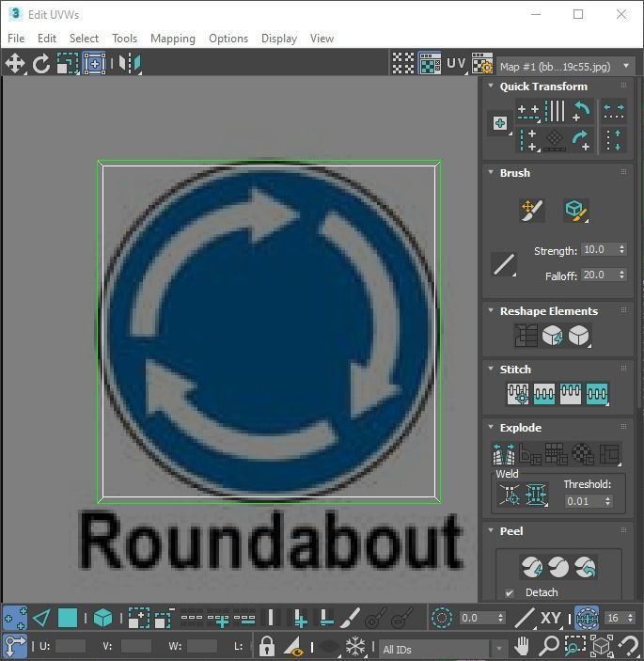The image size is (644, 661).
Task: Open the Select menu
Action: pyautogui.click(x=84, y=39)
